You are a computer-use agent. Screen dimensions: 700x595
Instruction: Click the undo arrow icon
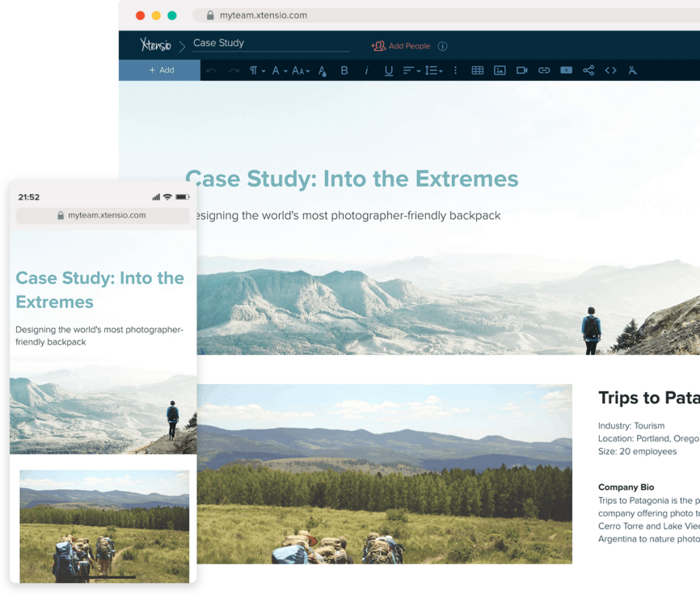click(x=210, y=70)
